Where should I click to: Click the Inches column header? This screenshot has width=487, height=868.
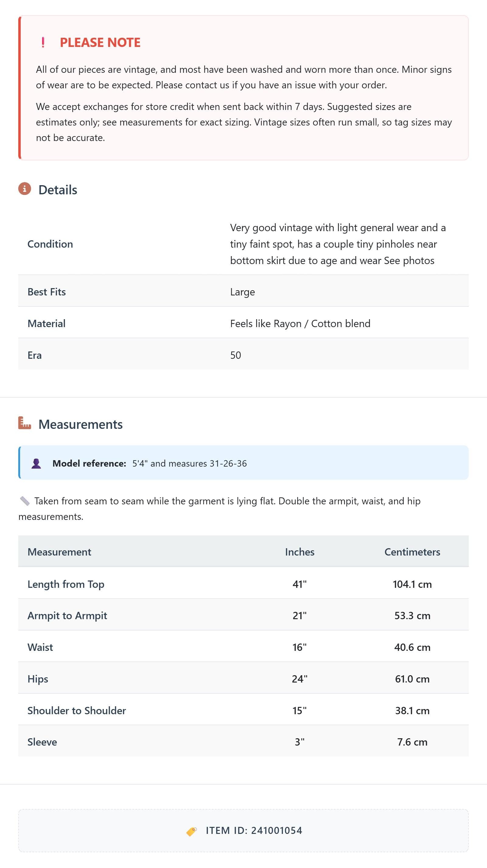click(300, 552)
